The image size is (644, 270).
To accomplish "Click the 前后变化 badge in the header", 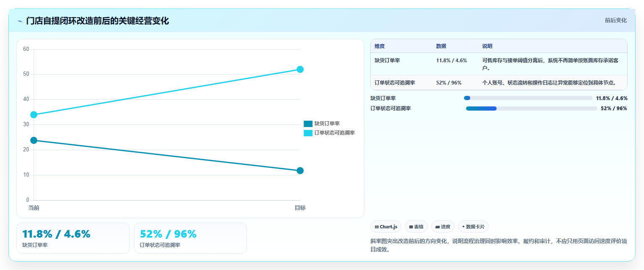I will (x=615, y=20).
